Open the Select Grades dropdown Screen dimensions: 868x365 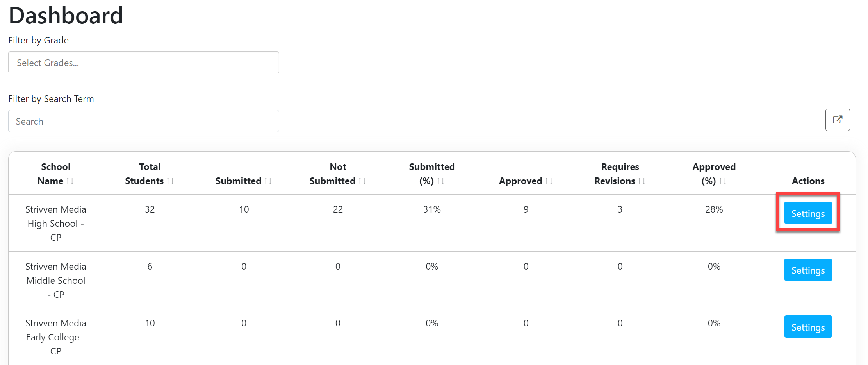coord(144,63)
